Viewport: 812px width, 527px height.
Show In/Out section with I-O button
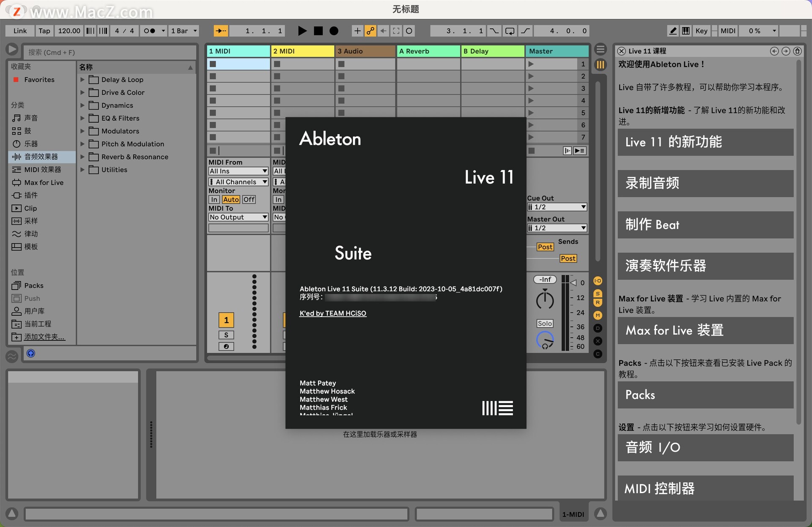tap(598, 281)
